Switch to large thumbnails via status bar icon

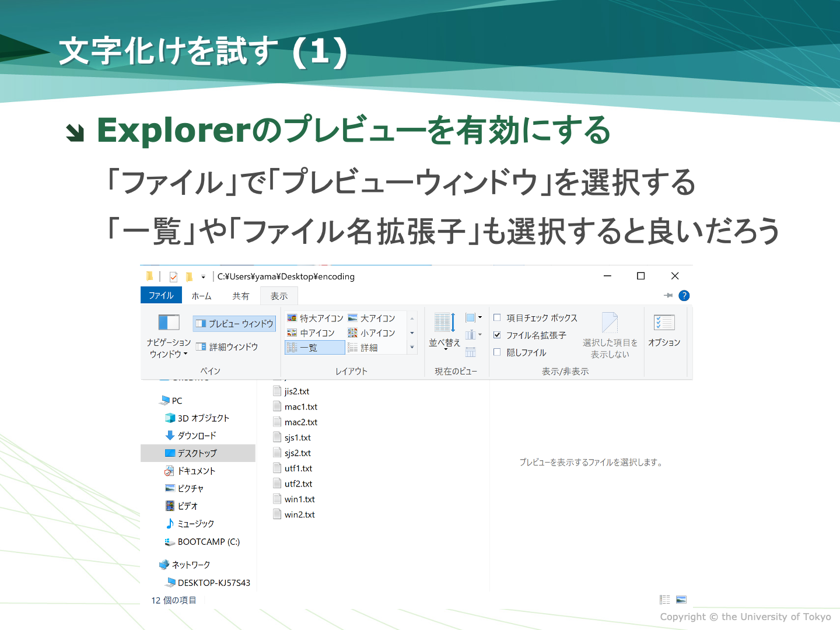click(681, 600)
